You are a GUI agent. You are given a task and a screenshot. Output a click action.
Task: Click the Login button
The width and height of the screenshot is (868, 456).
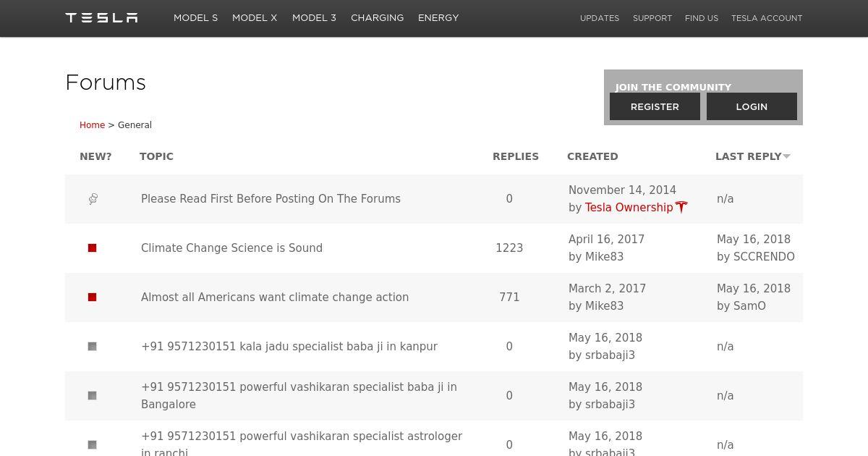(x=752, y=106)
